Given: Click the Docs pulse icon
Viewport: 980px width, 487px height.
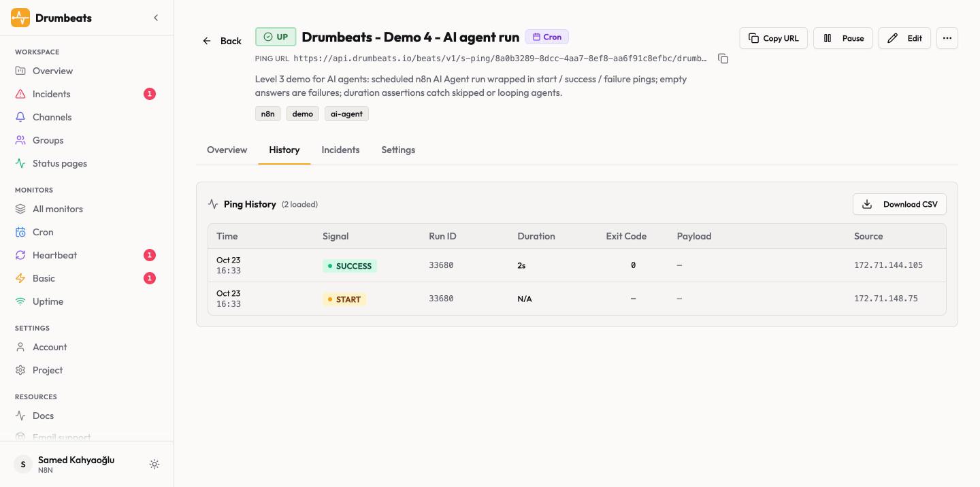Looking at the screenshot, I should coord(20,416).
